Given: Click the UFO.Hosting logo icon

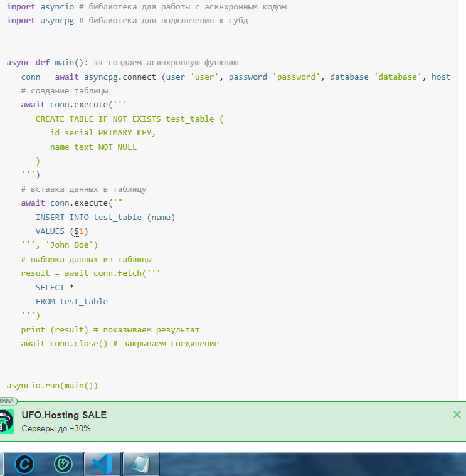Looking at the screenshot, I should (7, 421).
